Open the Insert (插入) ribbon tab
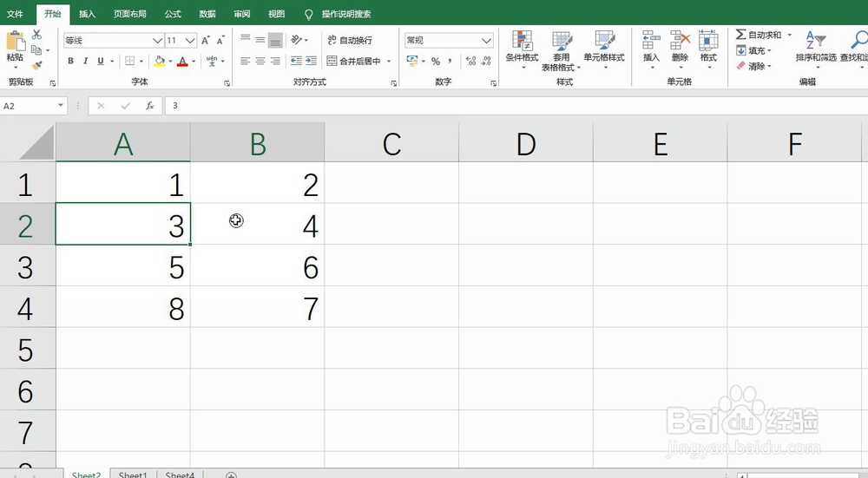 [87, 15]
